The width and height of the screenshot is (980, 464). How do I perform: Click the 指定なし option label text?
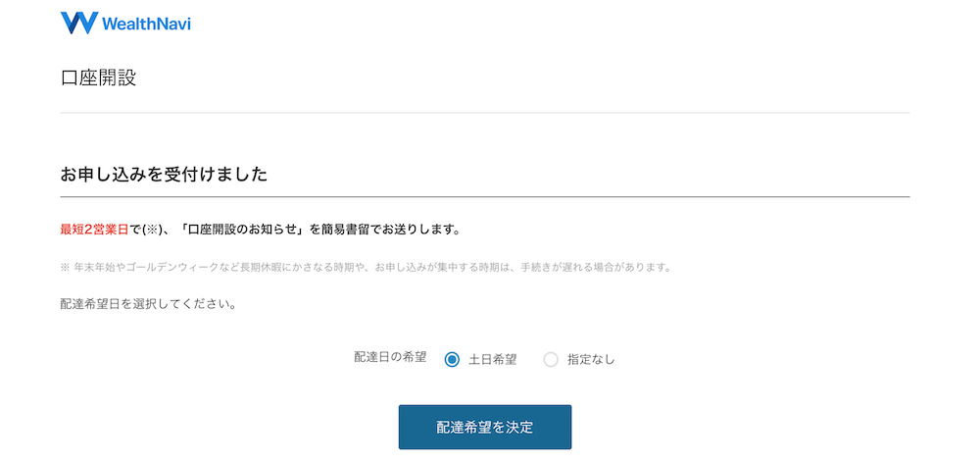click(x=591, y=360)
